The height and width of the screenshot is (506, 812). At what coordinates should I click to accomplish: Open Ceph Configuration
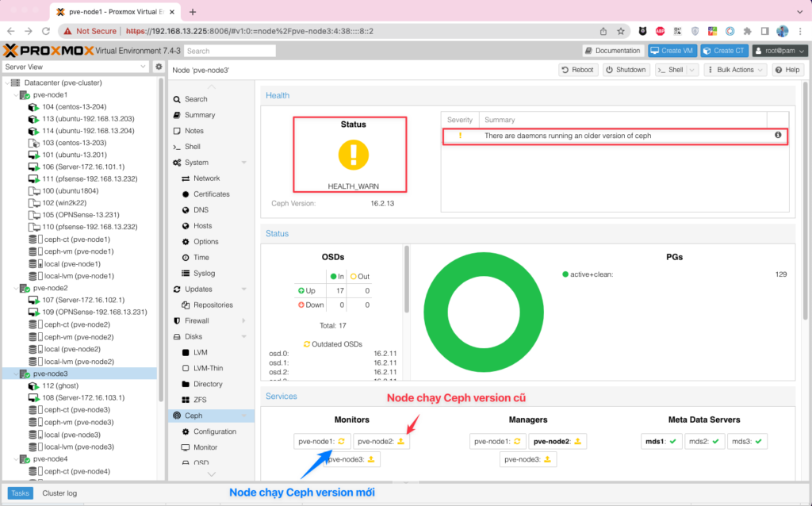[215, 431]
